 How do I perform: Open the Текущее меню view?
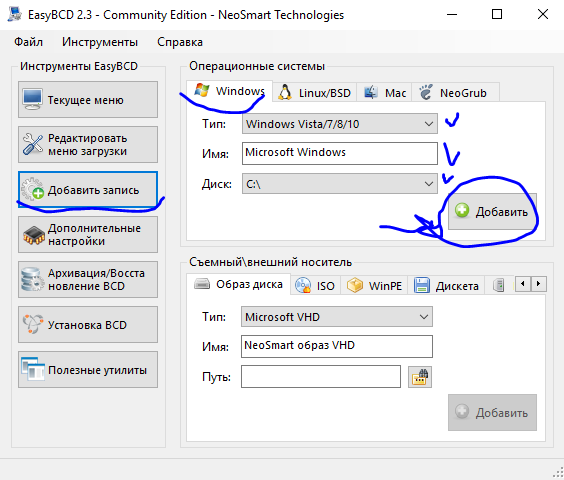(88, 100)
